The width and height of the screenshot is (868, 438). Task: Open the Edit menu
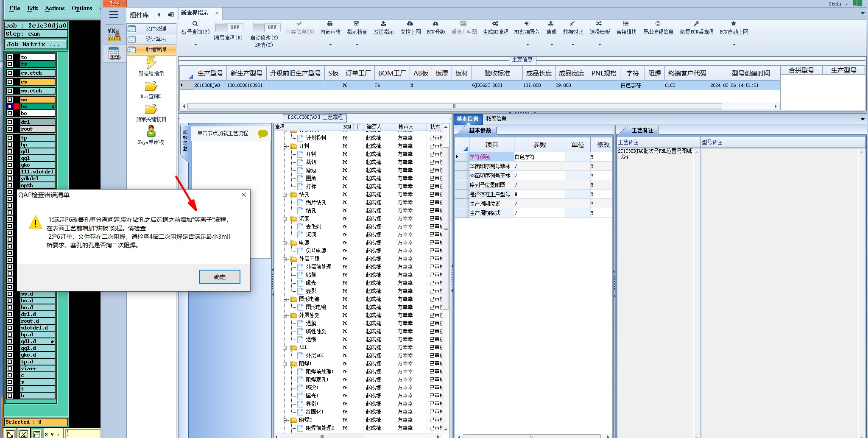(33, 8)
